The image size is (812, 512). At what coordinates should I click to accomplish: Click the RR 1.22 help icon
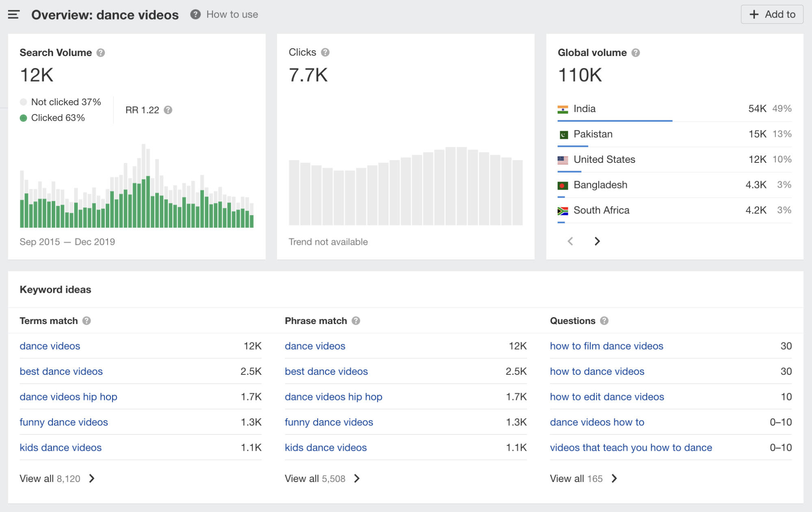pyautogui.click(x=168, y=110)
